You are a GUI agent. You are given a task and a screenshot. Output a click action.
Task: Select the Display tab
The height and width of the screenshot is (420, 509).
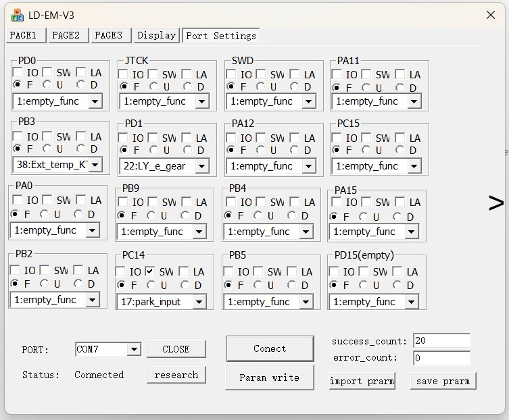point(156,35)
